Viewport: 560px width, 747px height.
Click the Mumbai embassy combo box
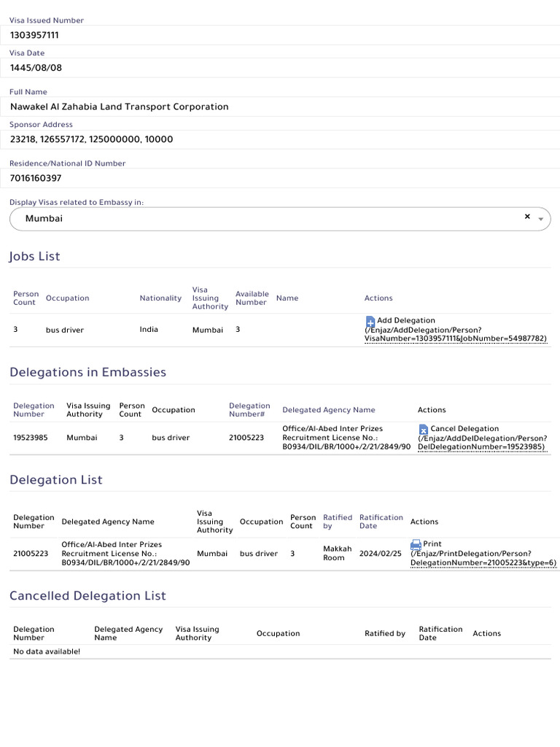[270, 219]
